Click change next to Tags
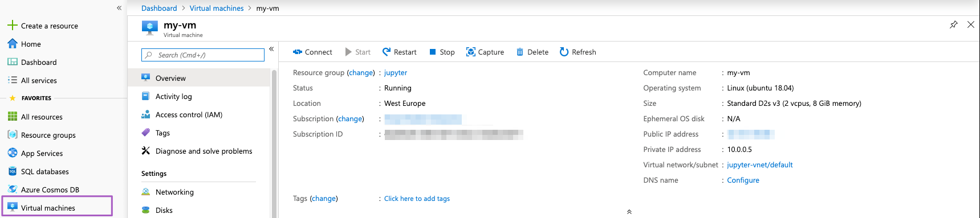 pos(324,199)
